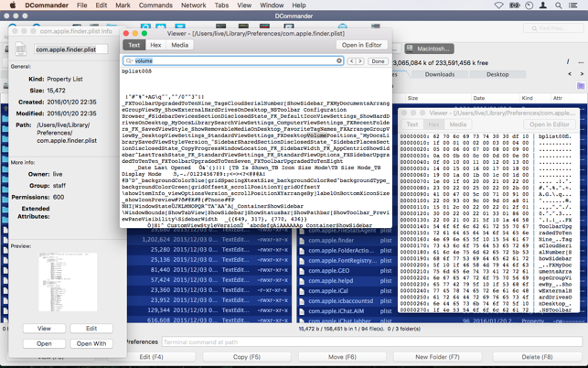Click the Move (F6) button
This screenshot has height=368, width=588.
(x=342, y=357)
